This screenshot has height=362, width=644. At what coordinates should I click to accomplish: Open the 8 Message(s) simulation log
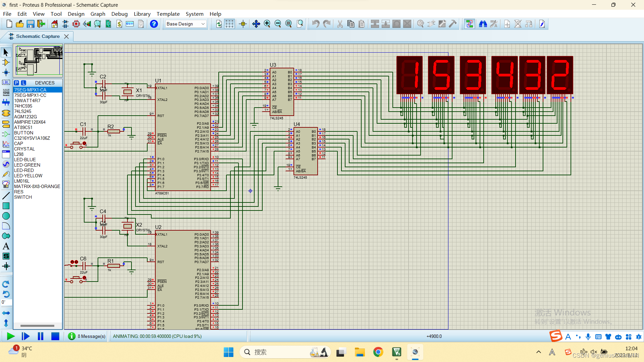click(x=87, y=336)
